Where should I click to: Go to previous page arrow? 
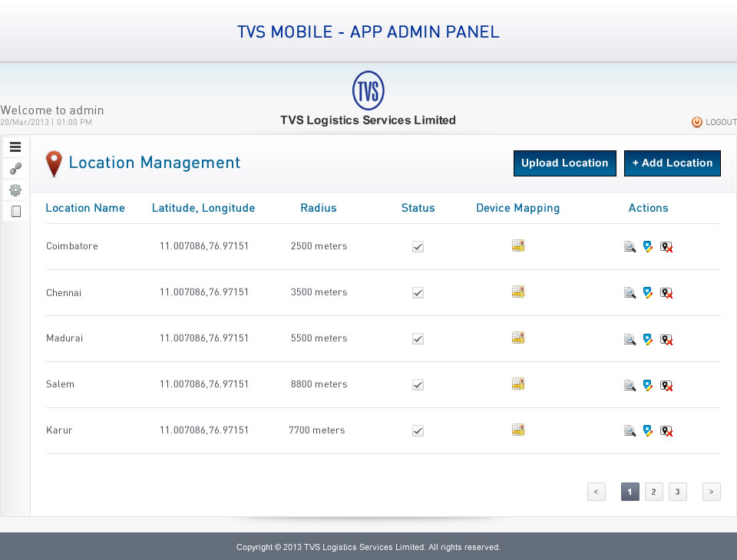pyautogui.click(x=596, y=492)
